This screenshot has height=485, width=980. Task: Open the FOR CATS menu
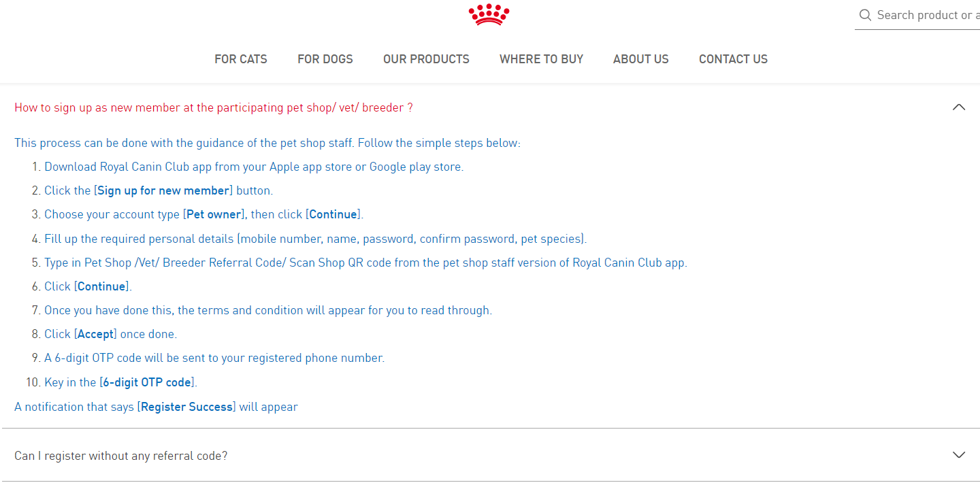pyautogui.click(x=241, y=59)
